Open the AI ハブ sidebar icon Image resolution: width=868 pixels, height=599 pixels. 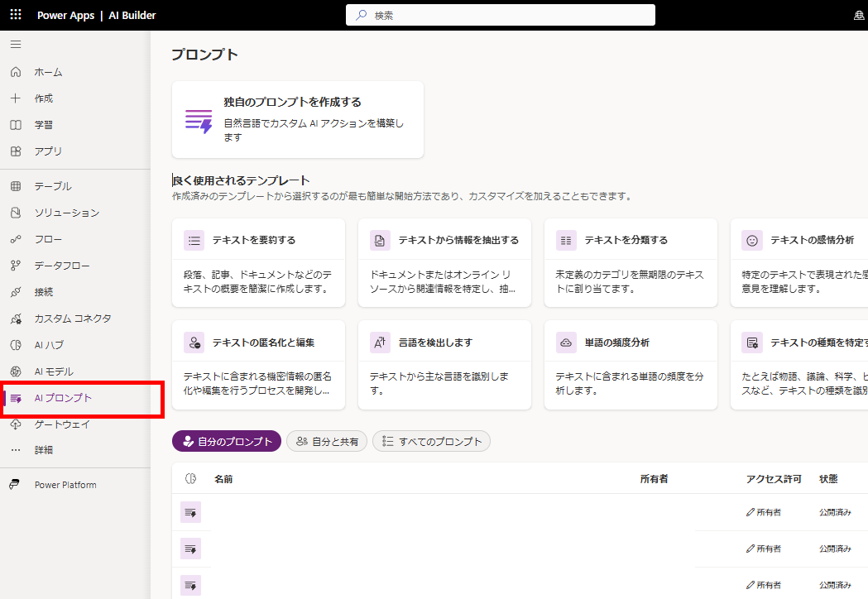point(15,344)
